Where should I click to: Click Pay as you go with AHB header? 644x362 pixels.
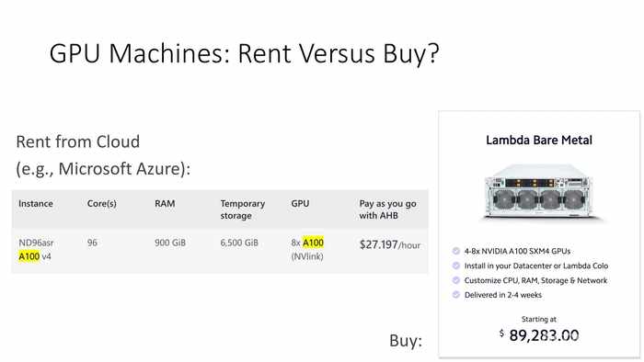pos(387,209)
